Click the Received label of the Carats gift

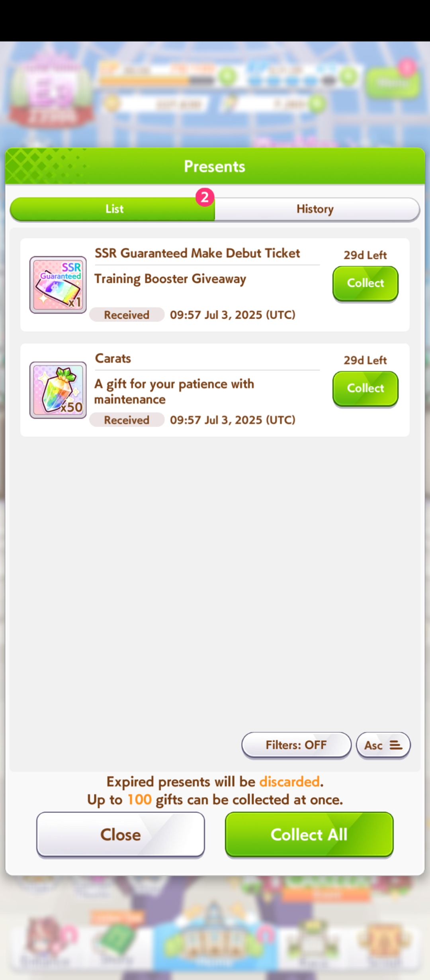click(x=127, y=420)
